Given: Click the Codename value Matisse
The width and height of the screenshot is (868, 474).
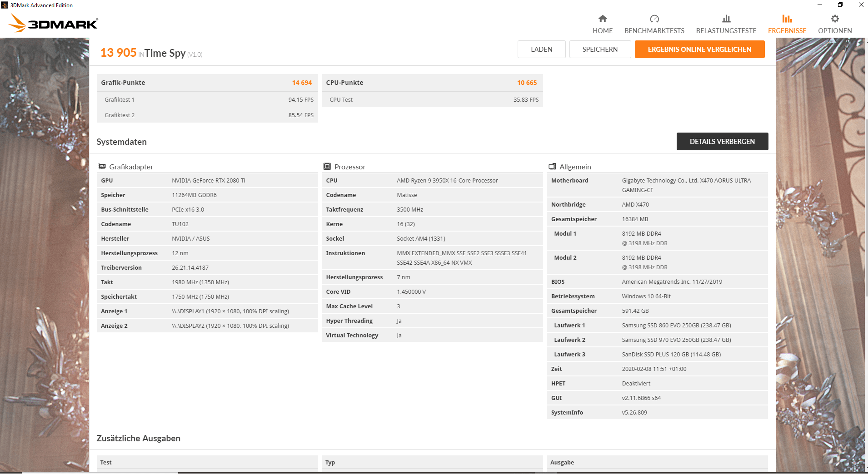Looking at the screenshot, I should [x=407, y=195].
